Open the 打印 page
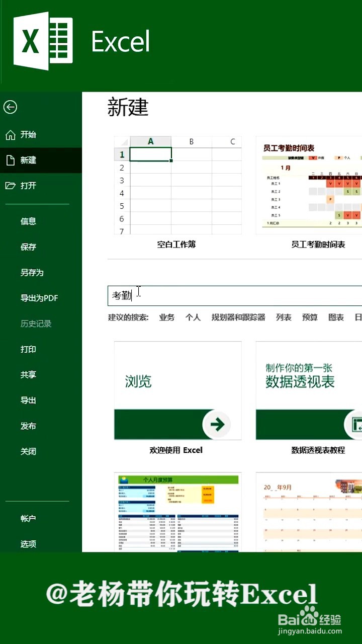 (x=28, y=349)
